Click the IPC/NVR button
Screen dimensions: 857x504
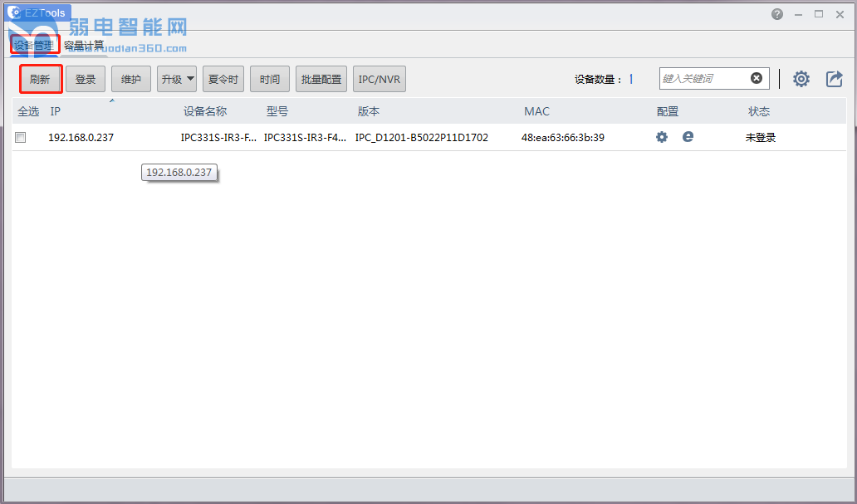(x=380, y=80)
